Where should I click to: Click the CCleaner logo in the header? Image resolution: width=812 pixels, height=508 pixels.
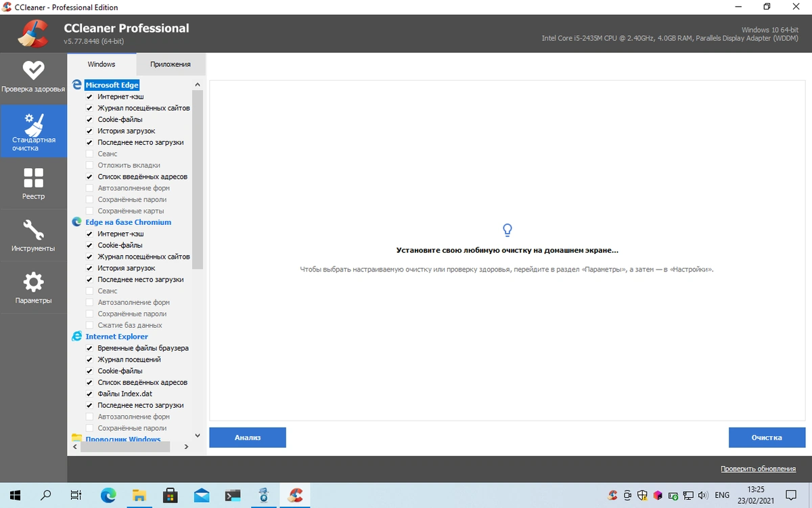[x=32, y=33]
